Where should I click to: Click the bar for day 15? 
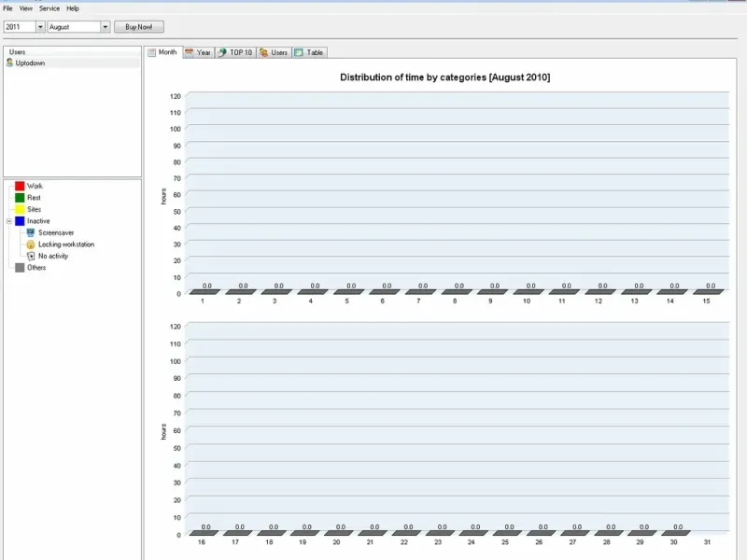tap(709, 291)
